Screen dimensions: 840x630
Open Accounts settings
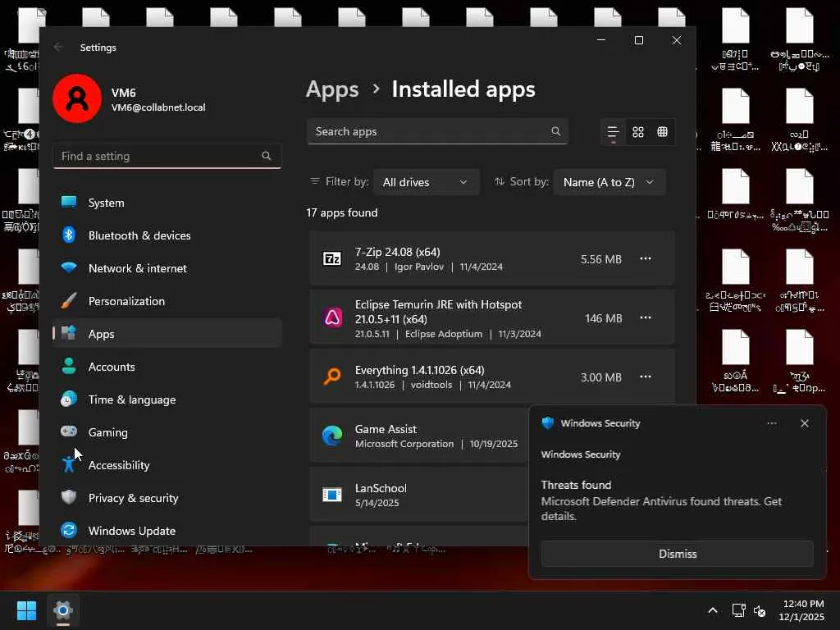coord(167,367)
